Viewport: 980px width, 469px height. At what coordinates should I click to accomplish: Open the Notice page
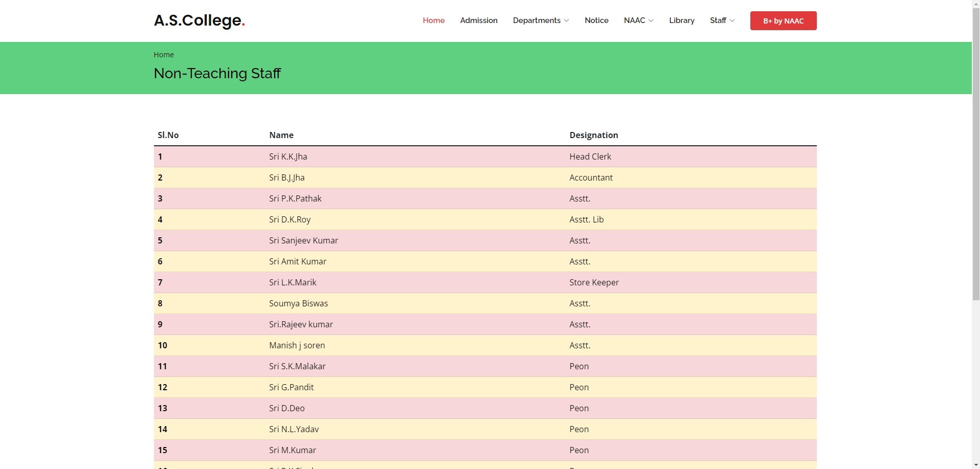[x=596, y=20]
